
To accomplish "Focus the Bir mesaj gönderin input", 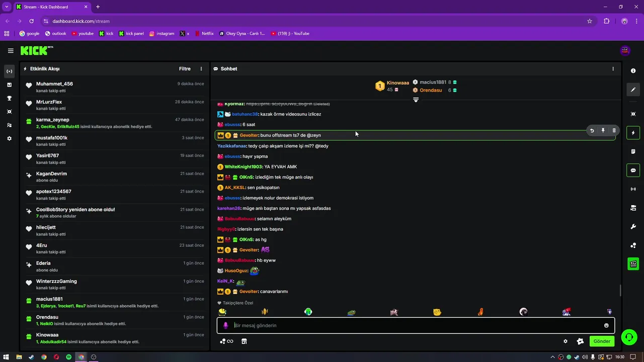I will coord(415,325).
